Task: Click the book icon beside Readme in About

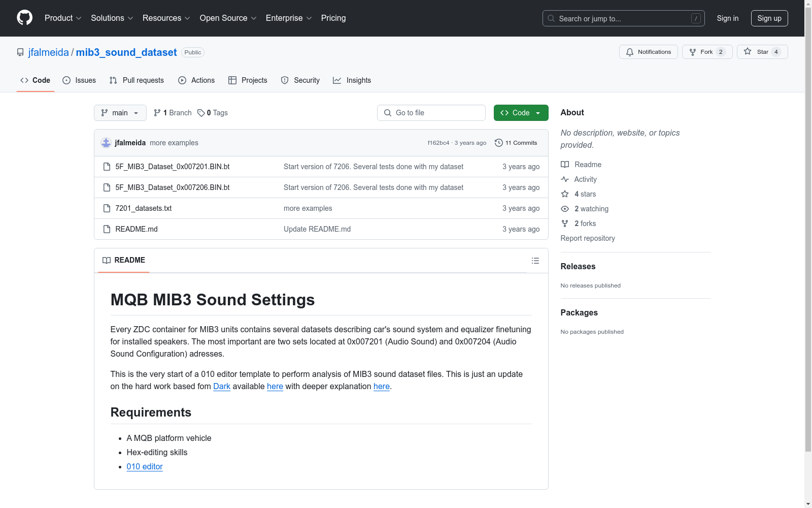Action: point(565,165)
